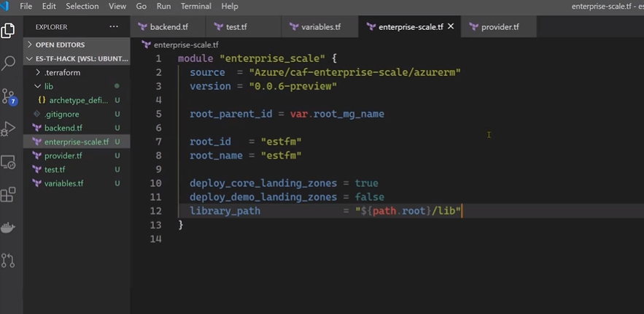The image size is (644, 314).
Task: Collapse the lib folder
Action: pyautogui.click(x=49, y=86)
